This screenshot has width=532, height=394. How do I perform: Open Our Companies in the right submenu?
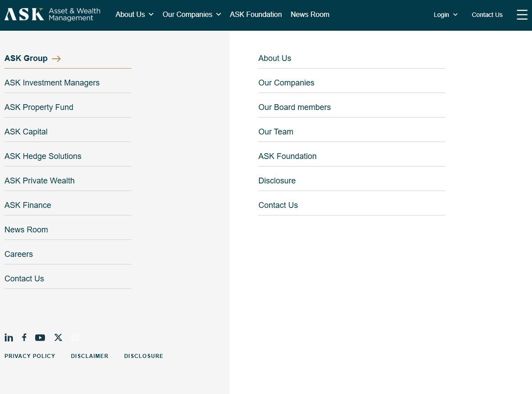pyautogui.click(x=286, y=82)
